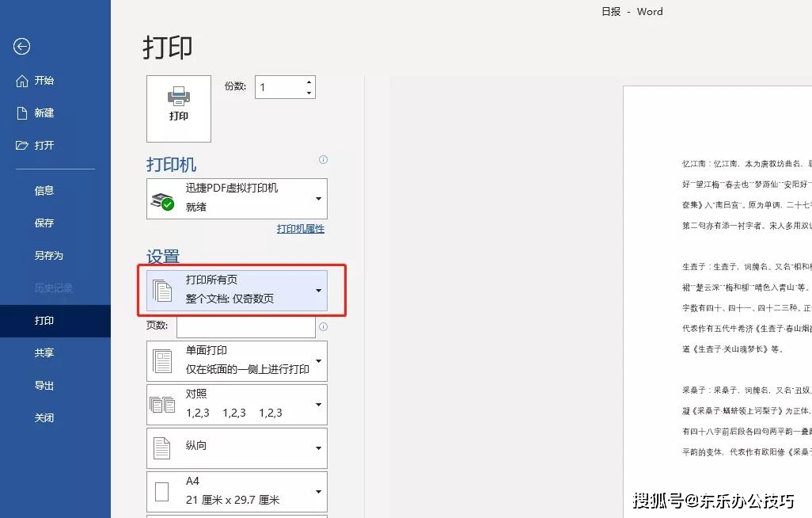Select the 打印 (Print) sidebar item
Viewport: 812px width, 518px height.
(55, 321)
